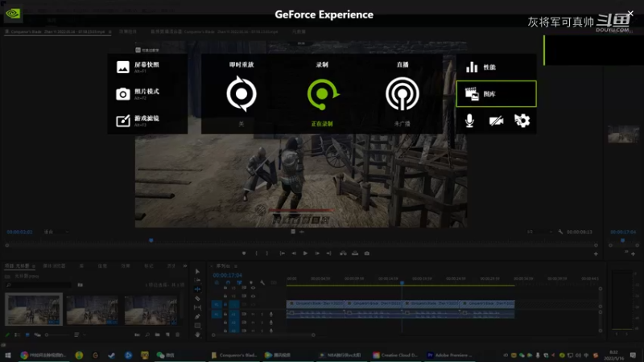Toggle lock on the top video track
Image resolution: width=644 pixels, height=362 pixels.
click(225, 288)
